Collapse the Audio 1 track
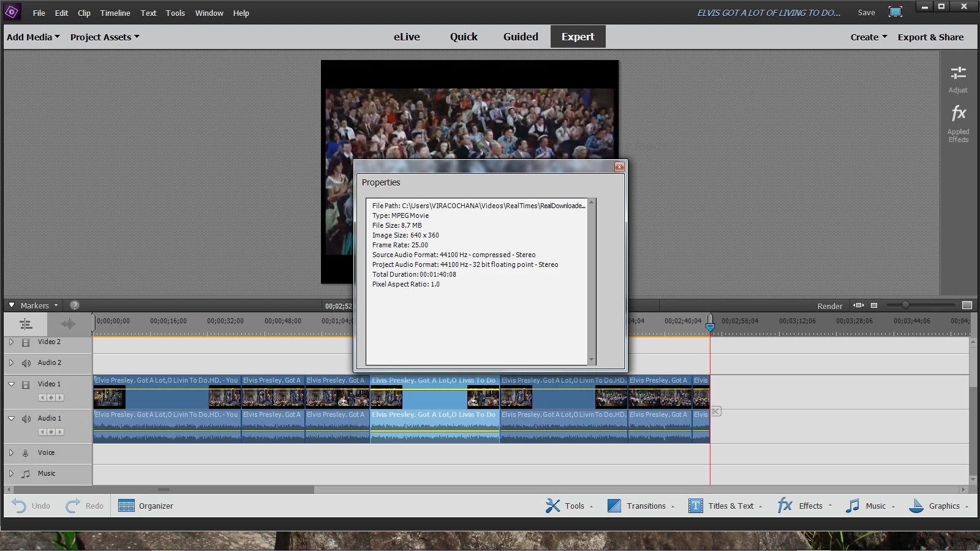Screen dimensions: 980x551 (11, 419)
